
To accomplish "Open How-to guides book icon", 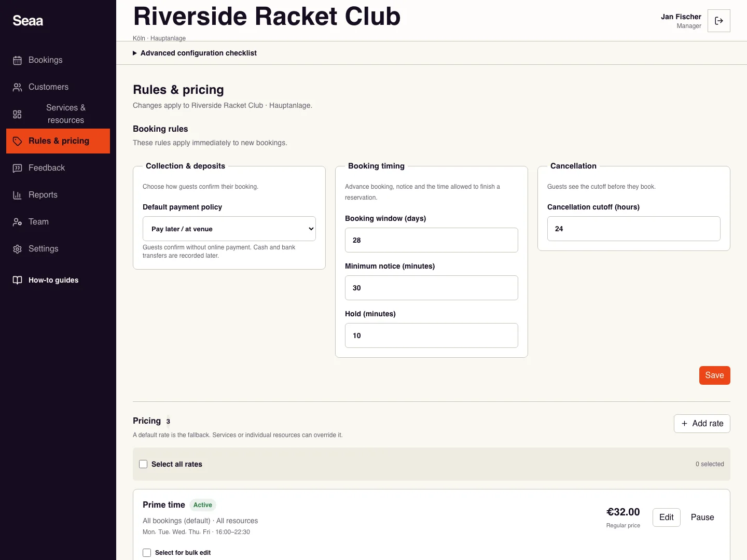I will pyautogui.click(x=17, y=280).
